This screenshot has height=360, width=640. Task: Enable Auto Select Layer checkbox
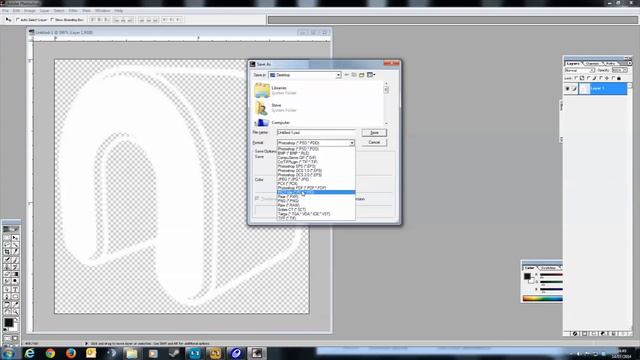pos(18,20)
